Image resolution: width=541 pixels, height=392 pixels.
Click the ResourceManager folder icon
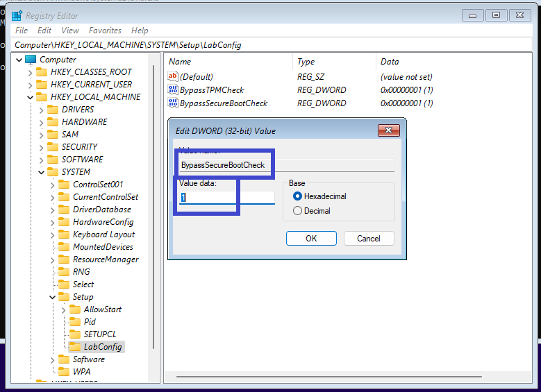63,259
